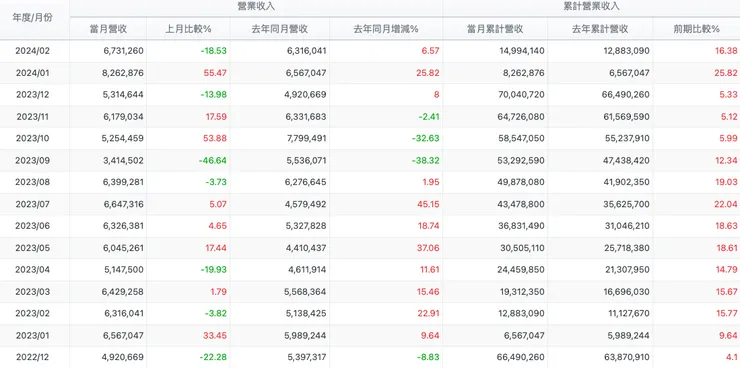The image size is (740, 368).
Task: Click the prior cumulative value 31,046,210
Action: [627, 226]
